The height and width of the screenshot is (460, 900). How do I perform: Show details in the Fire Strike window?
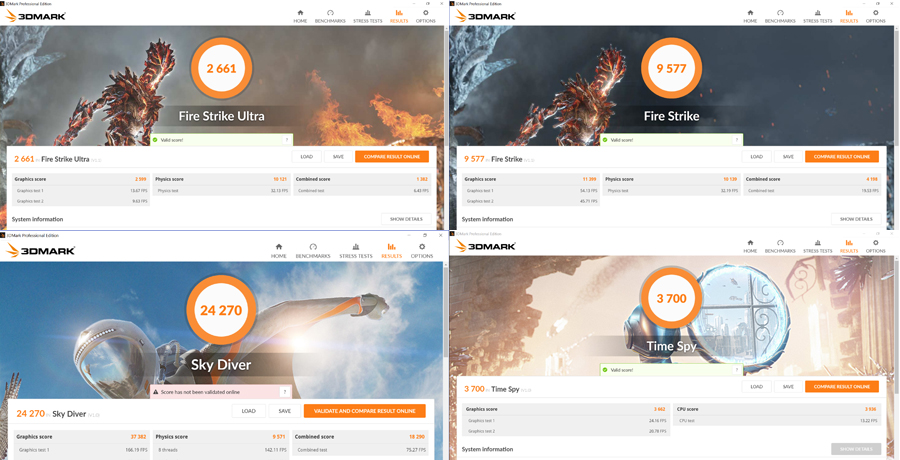point(856,219)
